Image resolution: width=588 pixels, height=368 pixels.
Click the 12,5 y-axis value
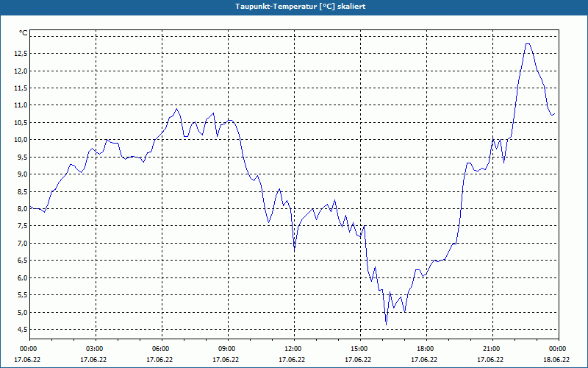[x=21, y=54]
